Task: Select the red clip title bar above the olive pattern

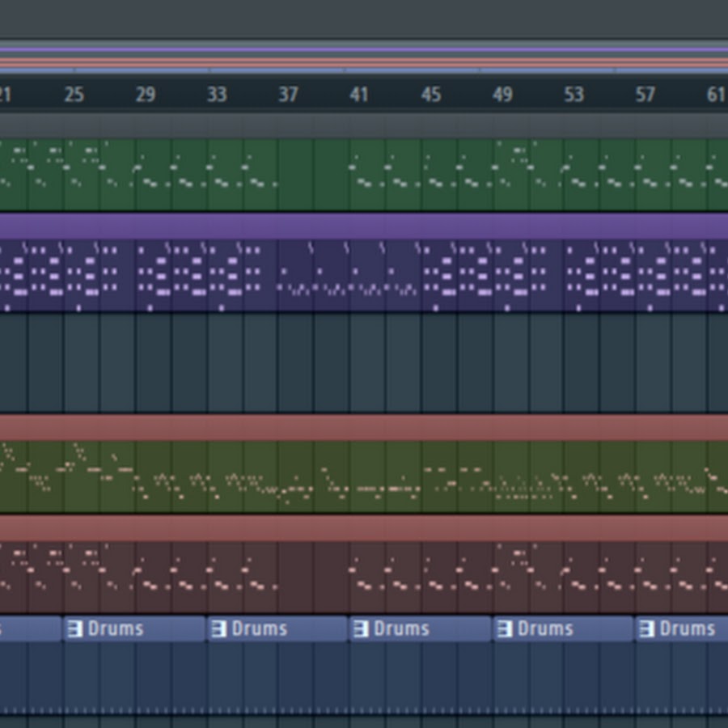Action: (364, 428)
